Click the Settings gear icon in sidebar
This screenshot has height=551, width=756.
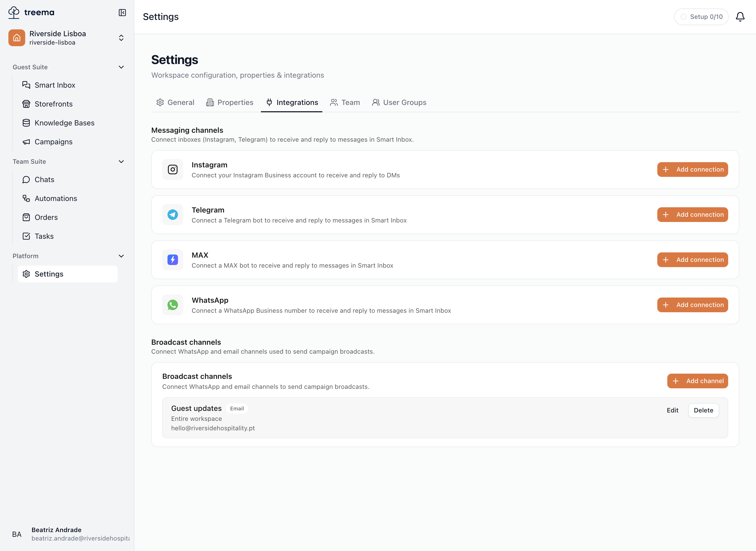tap(26, 274)
